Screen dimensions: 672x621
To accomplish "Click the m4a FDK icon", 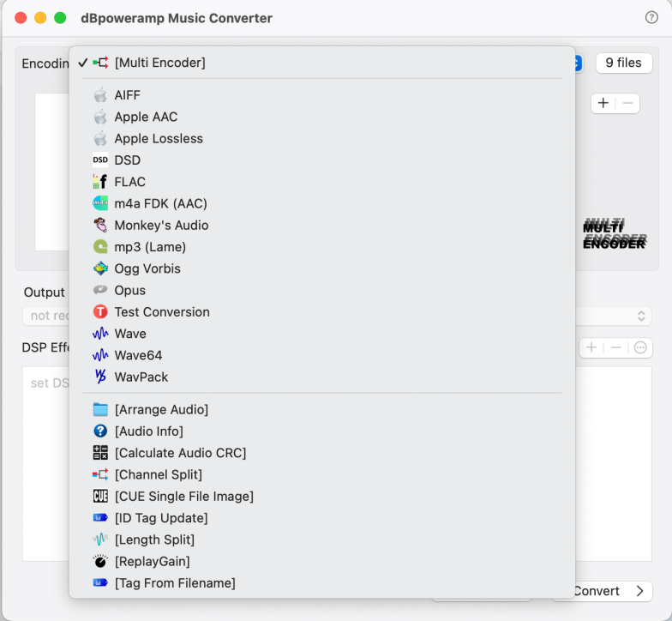I will point(100,203).
